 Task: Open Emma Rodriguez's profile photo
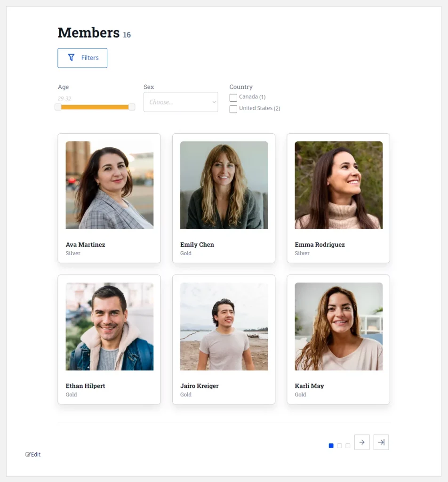339,185
